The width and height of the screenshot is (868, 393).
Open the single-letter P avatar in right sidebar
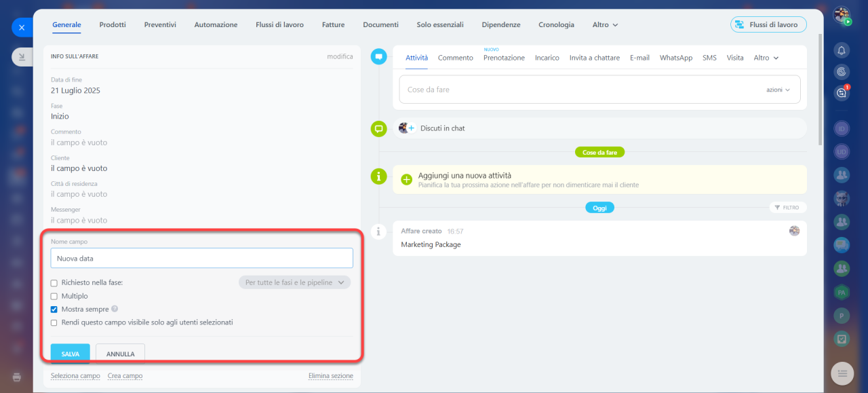tap(842, 316)
